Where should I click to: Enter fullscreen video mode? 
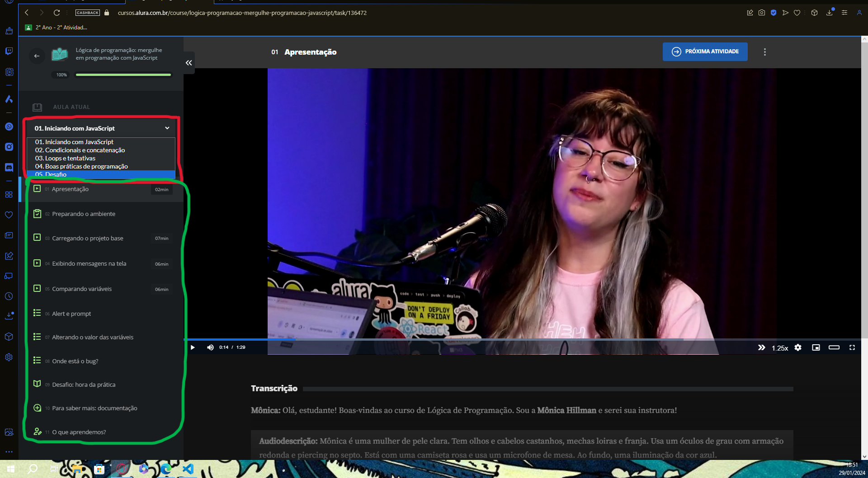(x=852, y=347)
